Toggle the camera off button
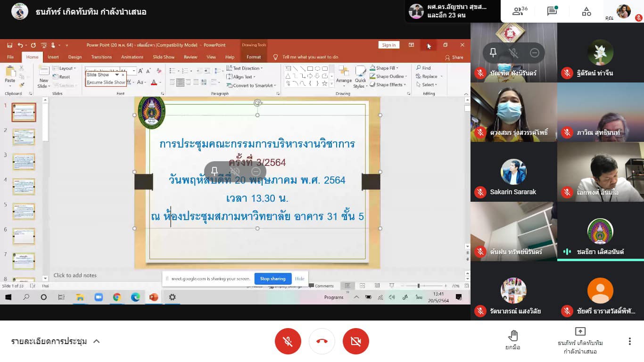 click(356, 341)
